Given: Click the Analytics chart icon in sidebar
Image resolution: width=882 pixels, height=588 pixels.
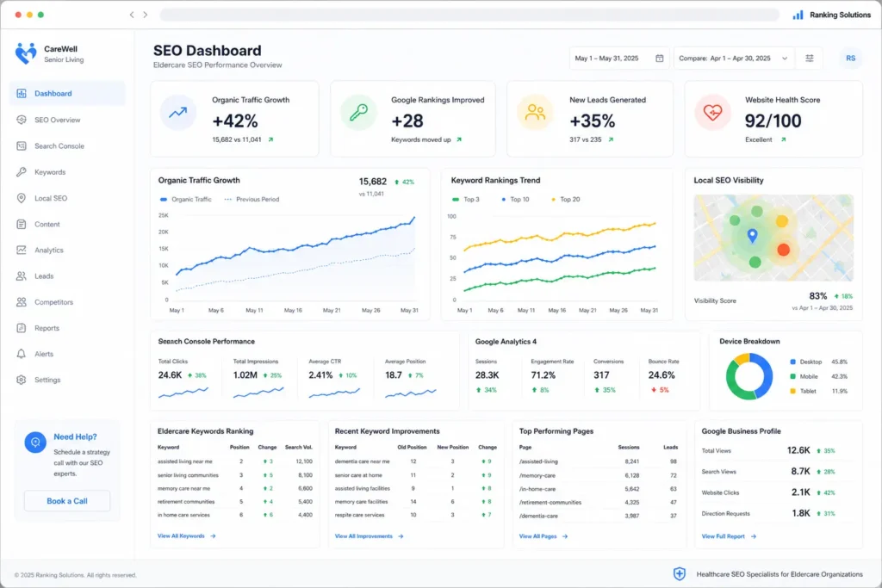Looking at the screenshot, I should point(22,250).
